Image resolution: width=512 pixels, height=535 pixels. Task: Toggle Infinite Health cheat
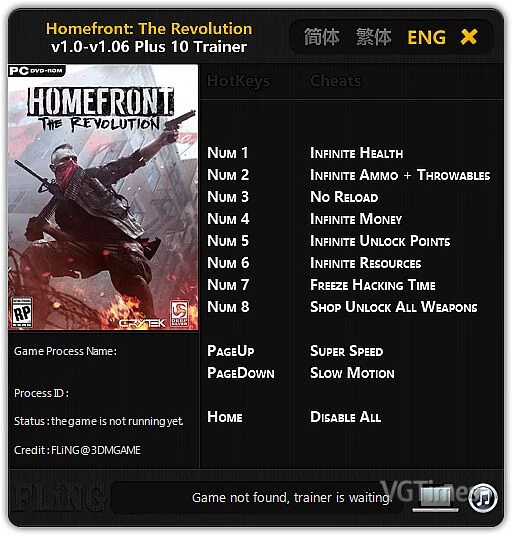356,153
